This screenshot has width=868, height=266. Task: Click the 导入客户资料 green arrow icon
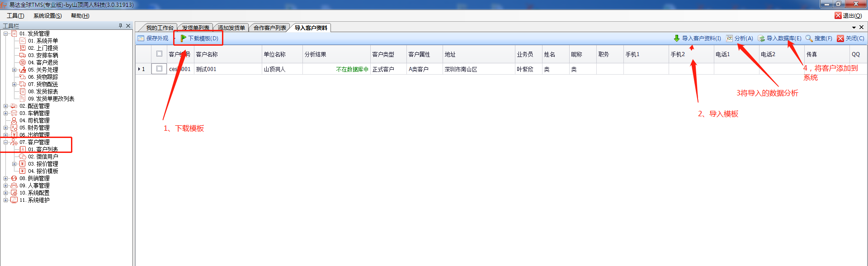point(676,38)
